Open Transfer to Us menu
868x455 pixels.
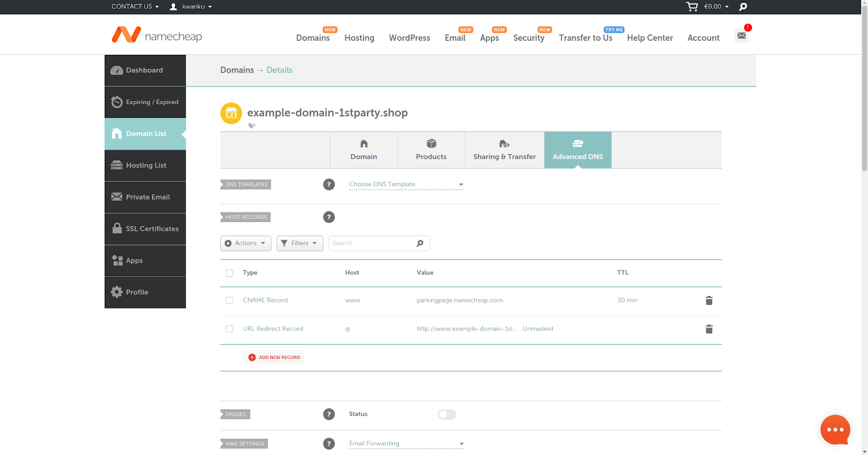pos(585,37)
